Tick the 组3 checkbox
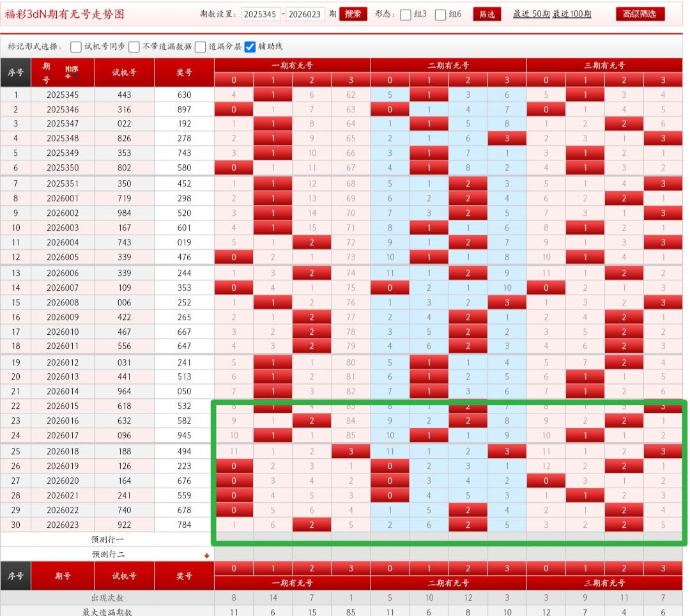The image size is (690, 616). (x=405, y=15)
